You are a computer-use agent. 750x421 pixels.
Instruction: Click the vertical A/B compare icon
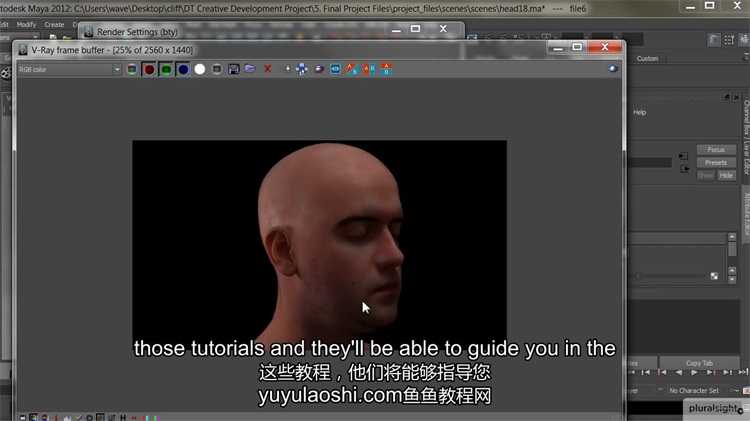point(369,69)
